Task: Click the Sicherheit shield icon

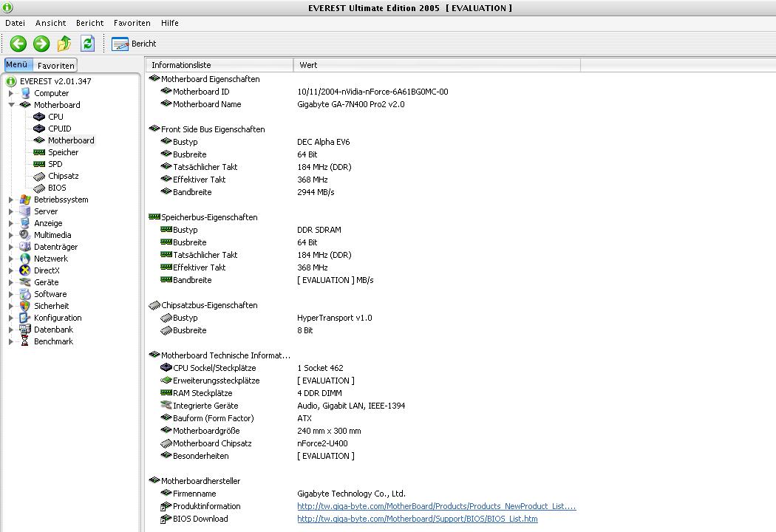Action: [24, 306]
